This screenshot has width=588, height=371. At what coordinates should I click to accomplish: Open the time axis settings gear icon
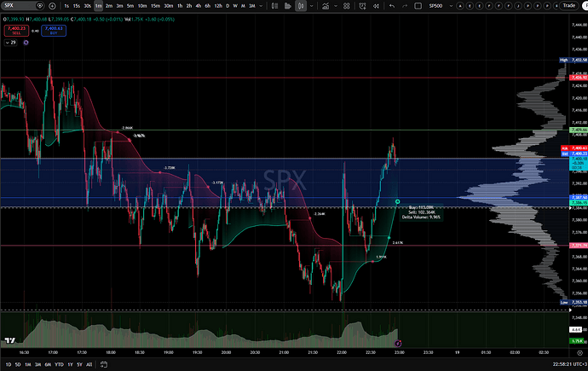[x=579, y=352]
